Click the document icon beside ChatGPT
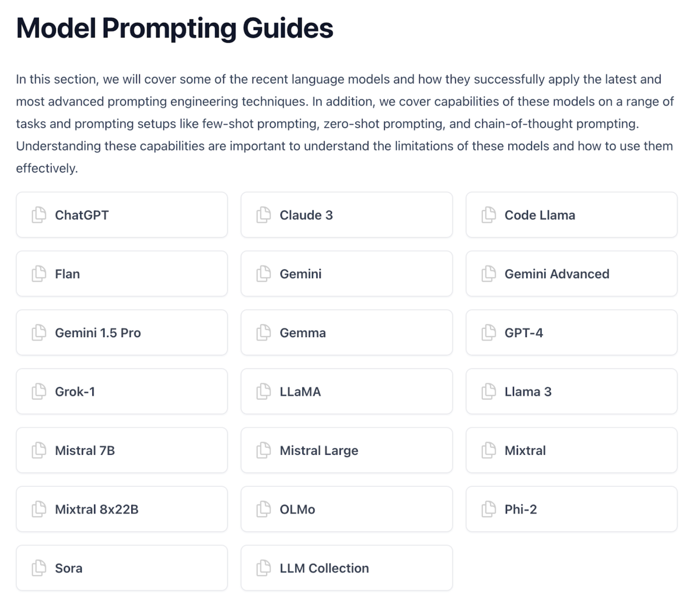The image size is (700, 614). point(39,215)
